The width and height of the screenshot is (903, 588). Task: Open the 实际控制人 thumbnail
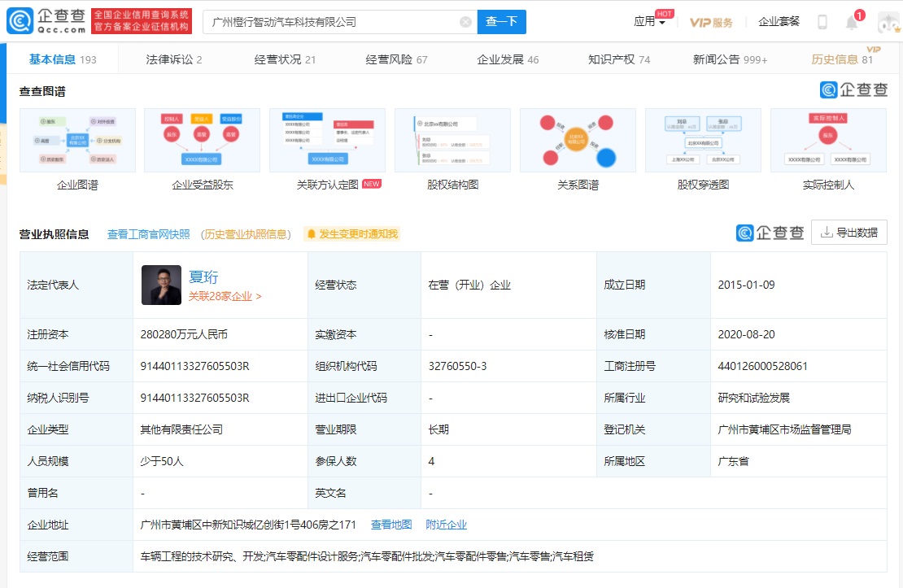(829, 140)
